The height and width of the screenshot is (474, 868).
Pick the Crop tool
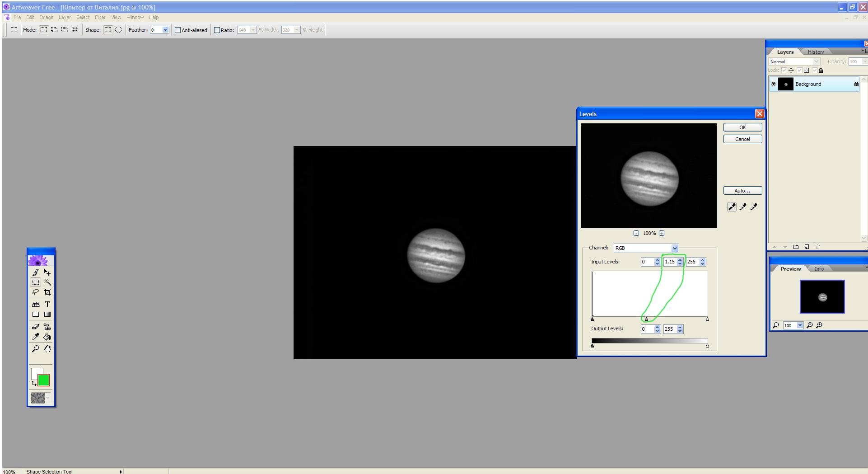[x=47, y=292]
